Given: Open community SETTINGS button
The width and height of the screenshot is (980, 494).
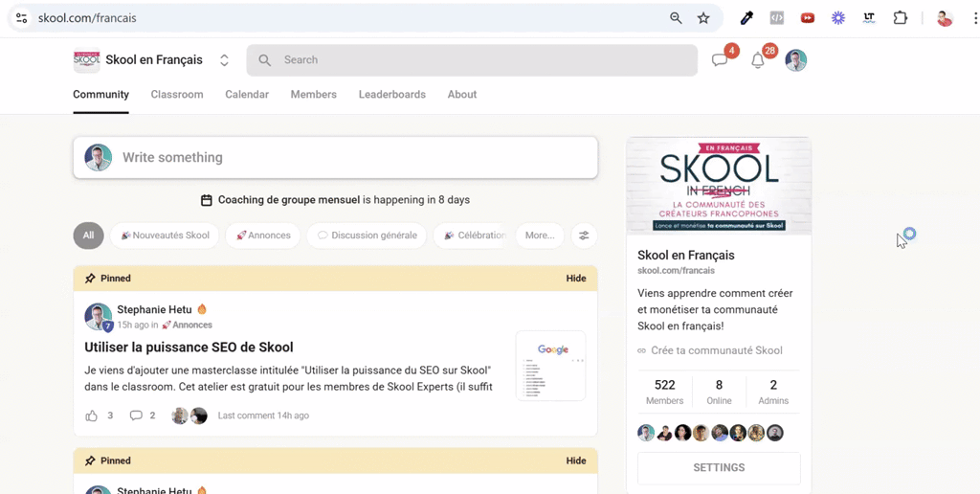Looking at the screenshot, I should coord(719,468).
